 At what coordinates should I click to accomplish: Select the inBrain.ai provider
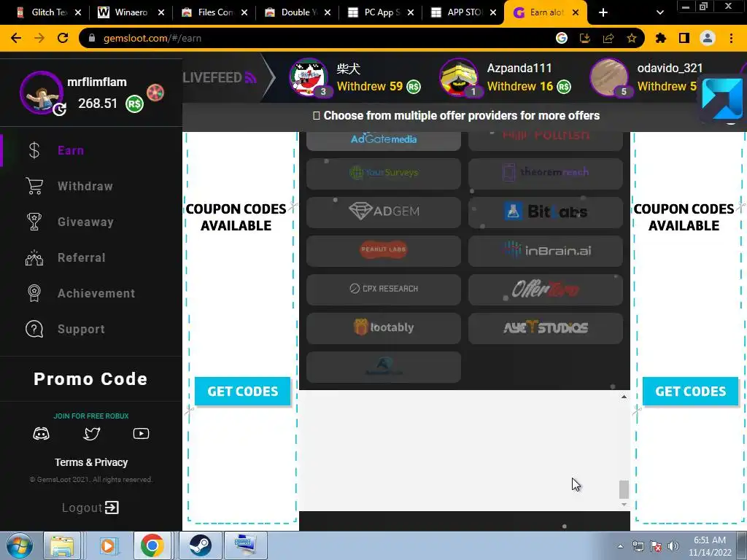click(x=546, y=251)
